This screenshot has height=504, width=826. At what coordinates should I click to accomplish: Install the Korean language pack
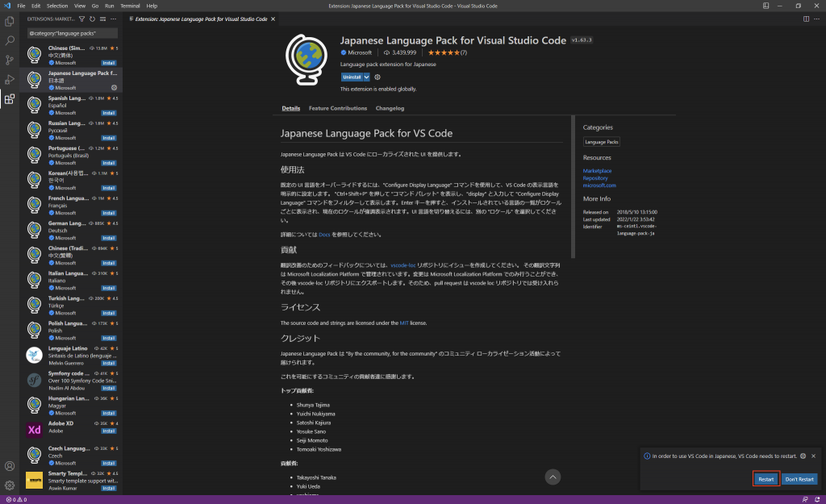(109, 188)
